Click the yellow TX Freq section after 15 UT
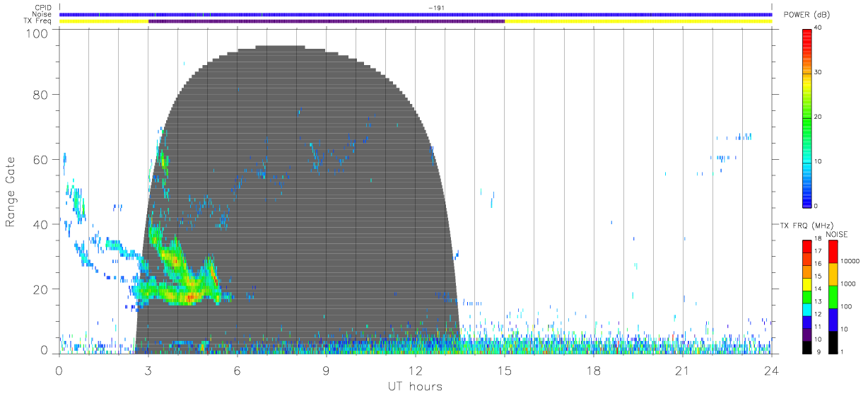 click(x=638, y=21)
